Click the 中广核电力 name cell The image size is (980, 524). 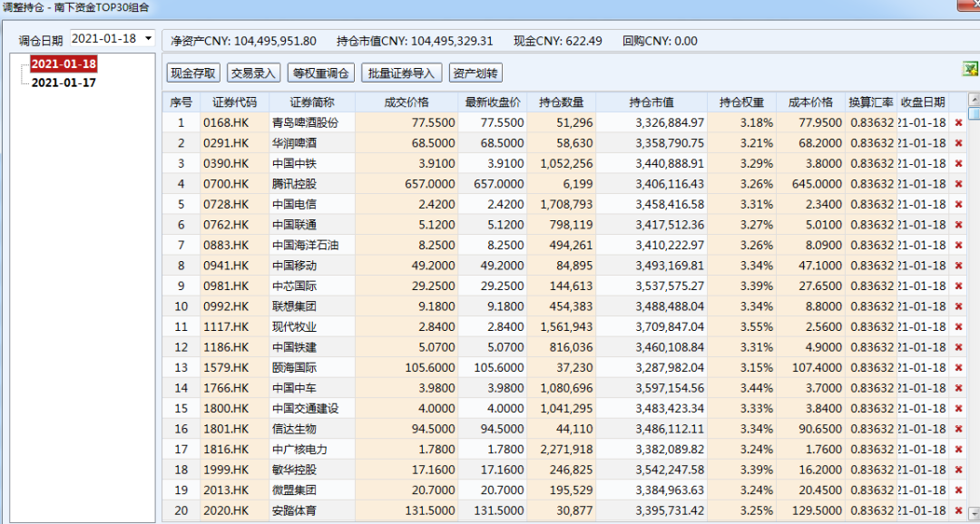pos(312,450)
